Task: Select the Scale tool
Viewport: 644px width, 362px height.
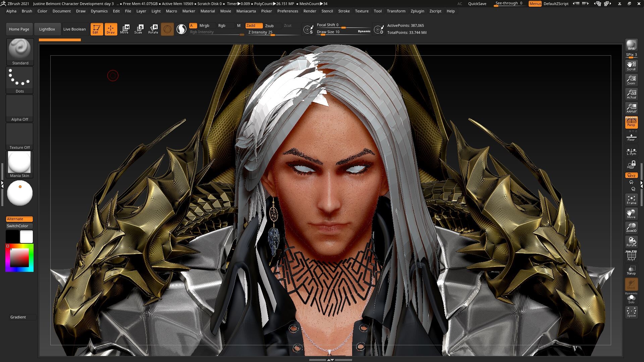Action: [x=139, y=29]
